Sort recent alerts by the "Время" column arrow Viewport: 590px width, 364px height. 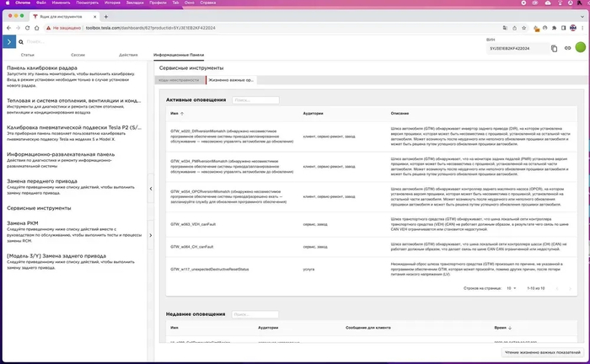(509, 327)
